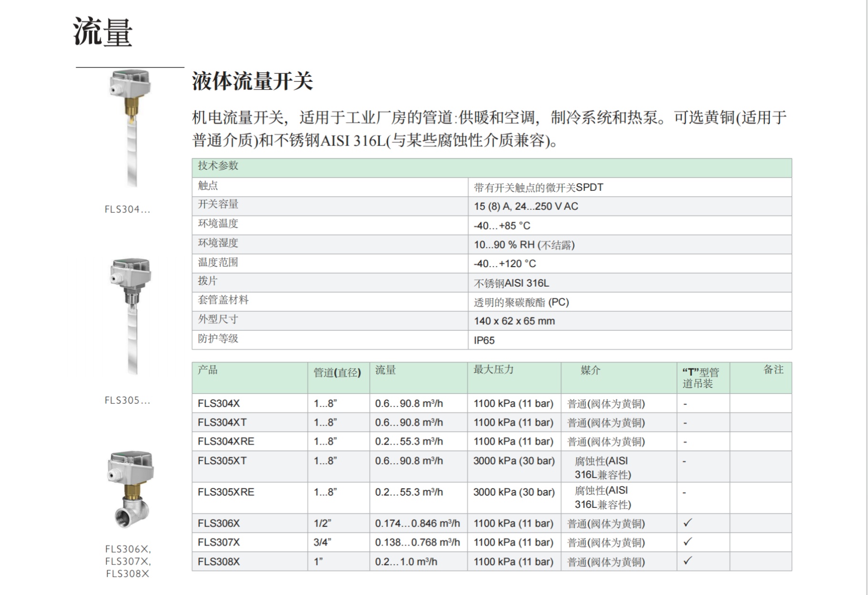The width and height of the screenshot is (868, 595).
Task: Click the IP65 protection rating value
Action: coord(484,340)
